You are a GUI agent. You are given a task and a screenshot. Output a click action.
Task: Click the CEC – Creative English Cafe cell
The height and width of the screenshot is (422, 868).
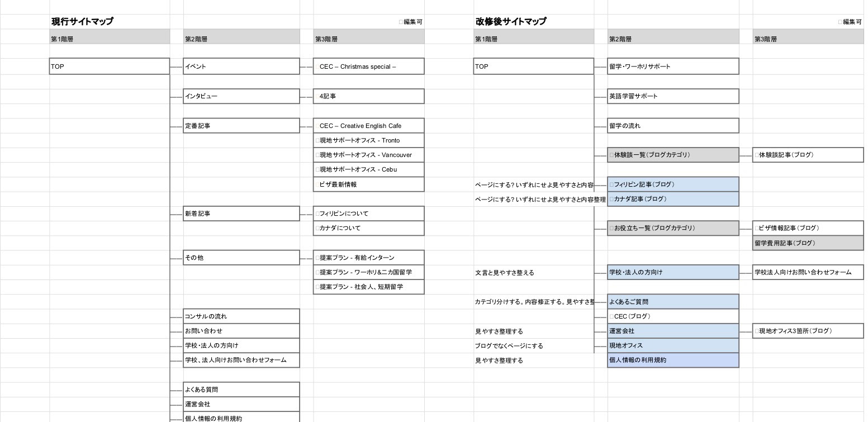(x=369, y=126)
